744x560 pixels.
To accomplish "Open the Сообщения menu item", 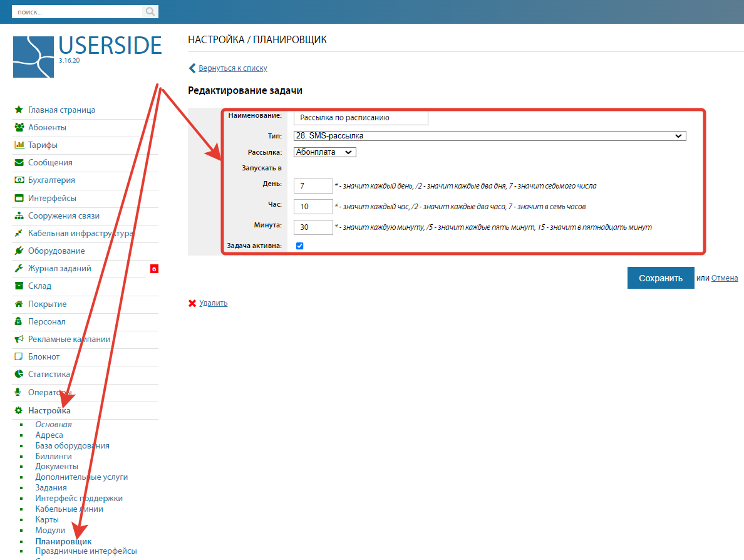I will [x=50, y=162].
